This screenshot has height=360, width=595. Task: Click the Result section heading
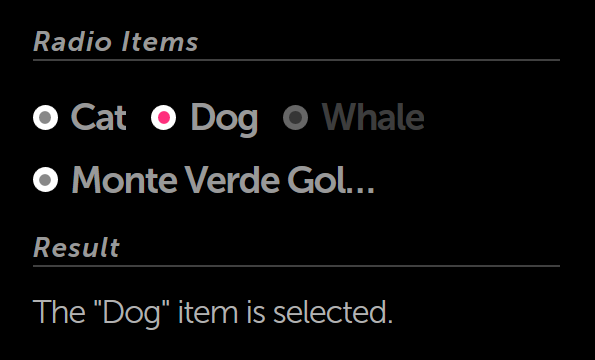click(x=76, y=247)
